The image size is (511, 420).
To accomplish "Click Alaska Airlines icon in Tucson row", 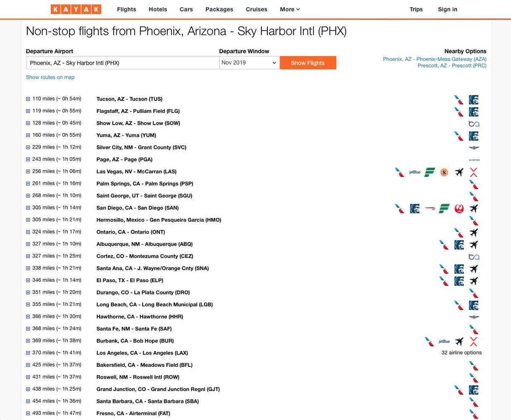I will click(474, 100).
